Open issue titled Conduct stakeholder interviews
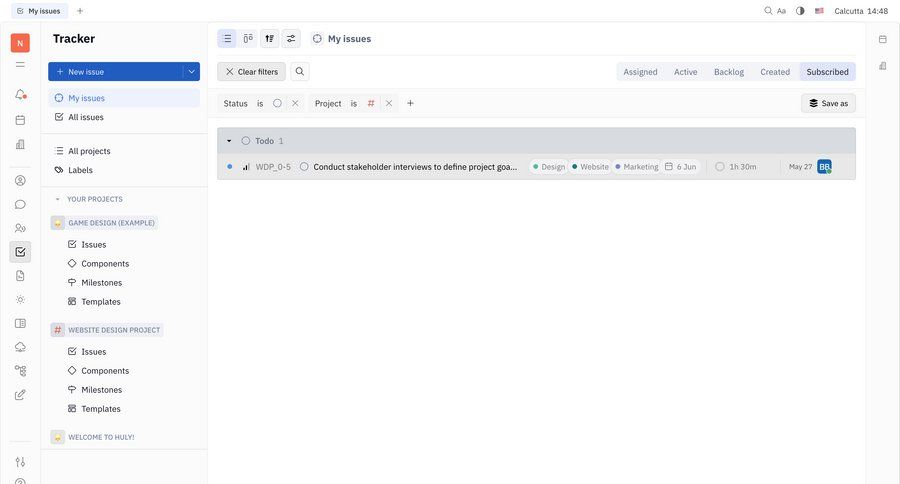This screenshot has height=484, width=900. point(415,167)
